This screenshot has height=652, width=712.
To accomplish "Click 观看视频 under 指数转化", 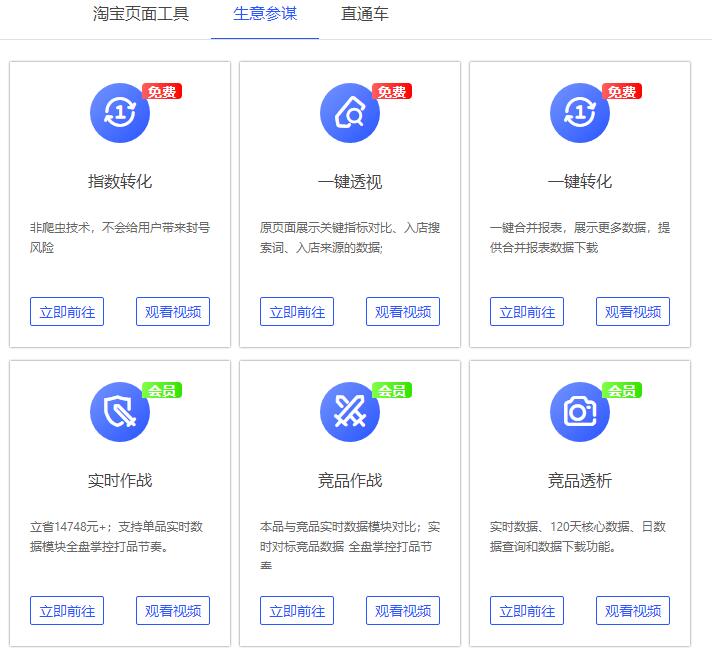I will pyautogui.click(x=173, y=311).
